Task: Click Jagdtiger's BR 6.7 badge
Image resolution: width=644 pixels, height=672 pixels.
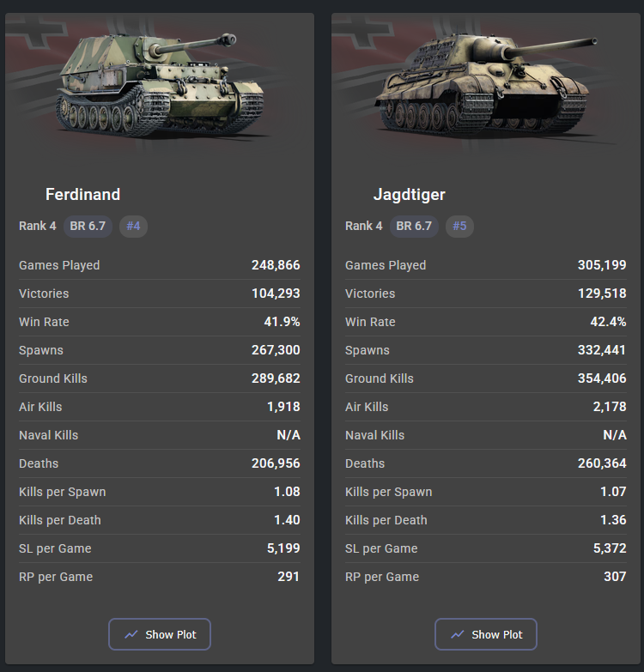Action: click(414, 226)
